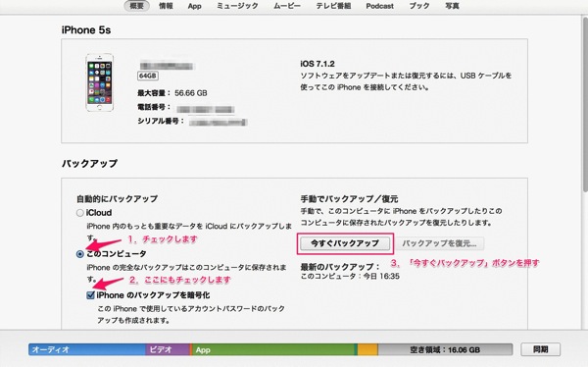This screenshot has width=588, height=367.
Task: Click the バックアップを復元... button
Action: coord(439,243)
